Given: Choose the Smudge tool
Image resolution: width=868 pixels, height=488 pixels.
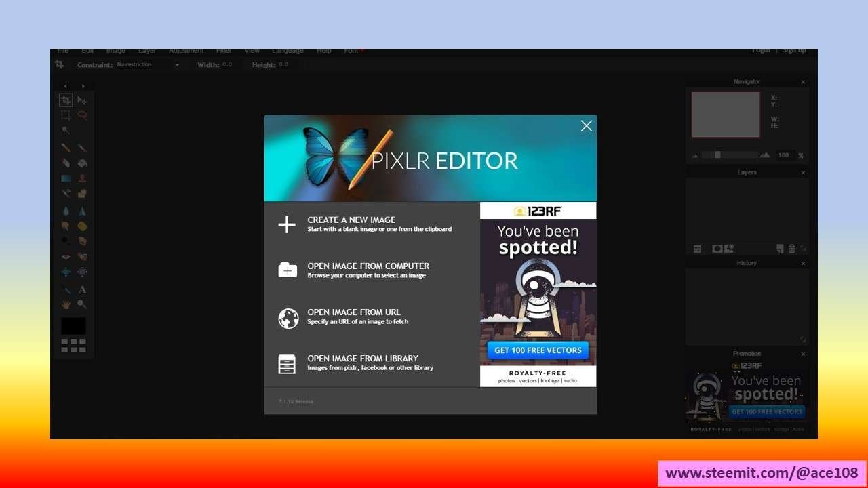Looking at the screenshot, I should (x=66, y=226).
